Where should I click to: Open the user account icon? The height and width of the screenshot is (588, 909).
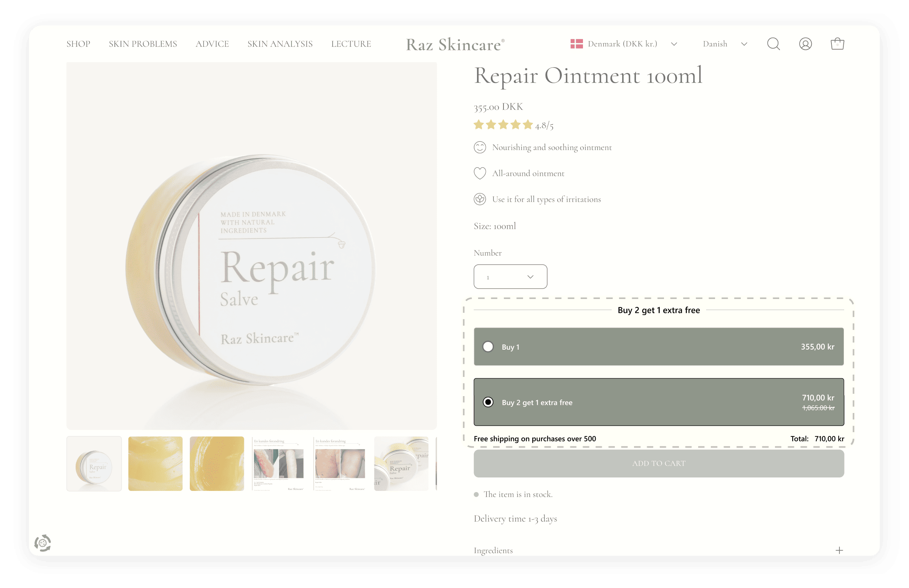(x=805, y=44)
